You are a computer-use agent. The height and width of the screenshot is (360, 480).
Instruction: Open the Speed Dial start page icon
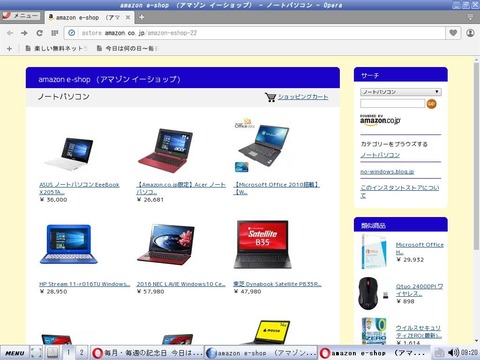pyautogui.click(x=55, y=33)
